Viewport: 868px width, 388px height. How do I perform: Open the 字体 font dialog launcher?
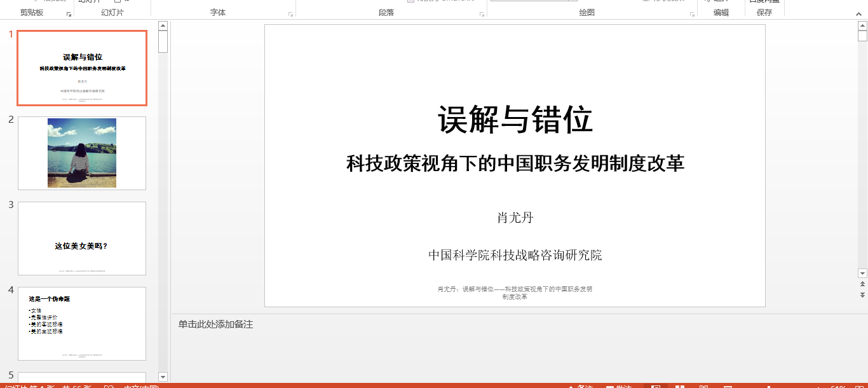pos(291,14)
